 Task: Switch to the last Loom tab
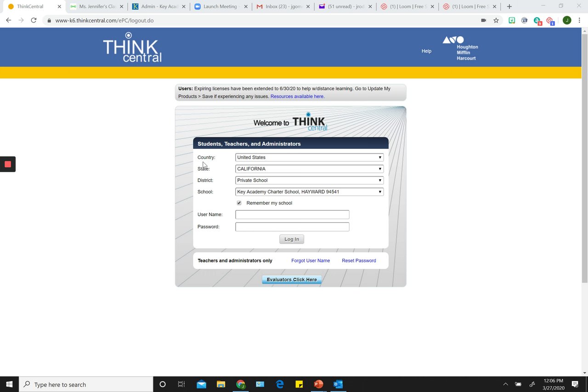[x=469, y=6]
